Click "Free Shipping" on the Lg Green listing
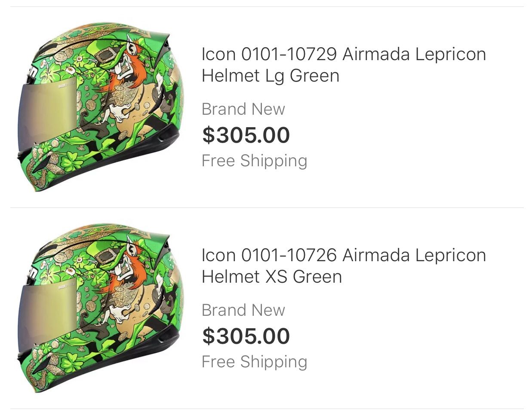This screenshot has width=532, height=412. 255,161
